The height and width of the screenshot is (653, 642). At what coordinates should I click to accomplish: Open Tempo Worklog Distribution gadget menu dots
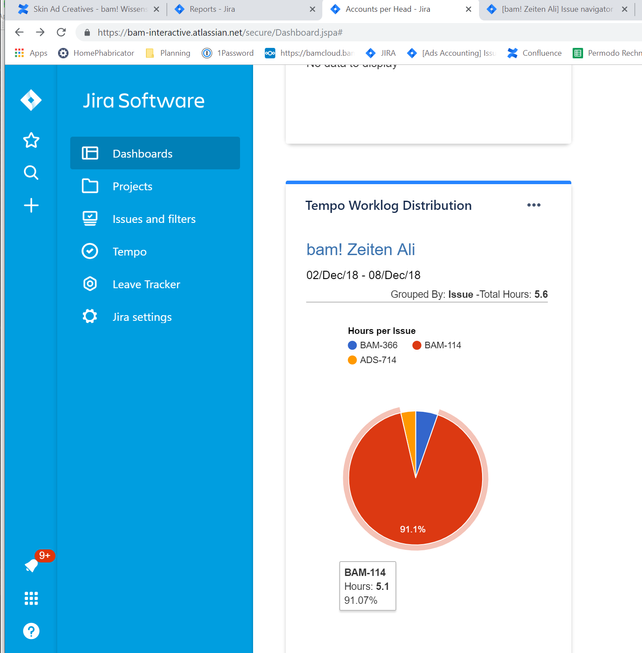[533, 205]
